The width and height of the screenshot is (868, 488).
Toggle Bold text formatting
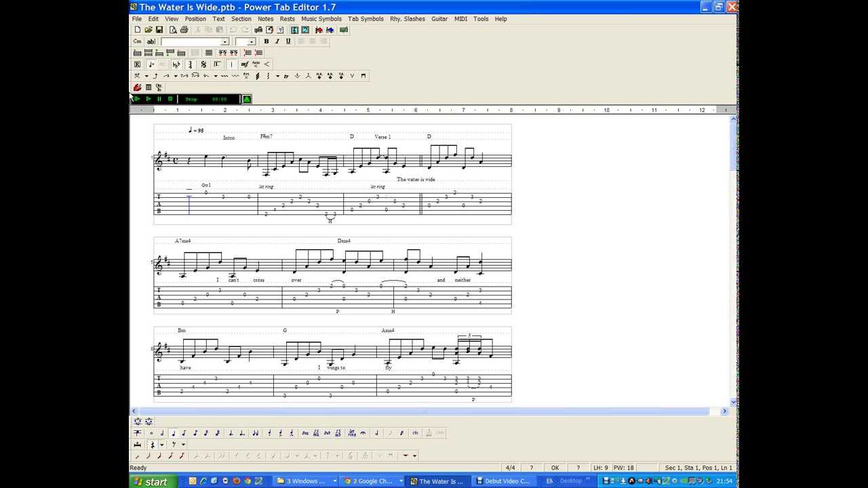pyautogui.click(x=266, y=41)
